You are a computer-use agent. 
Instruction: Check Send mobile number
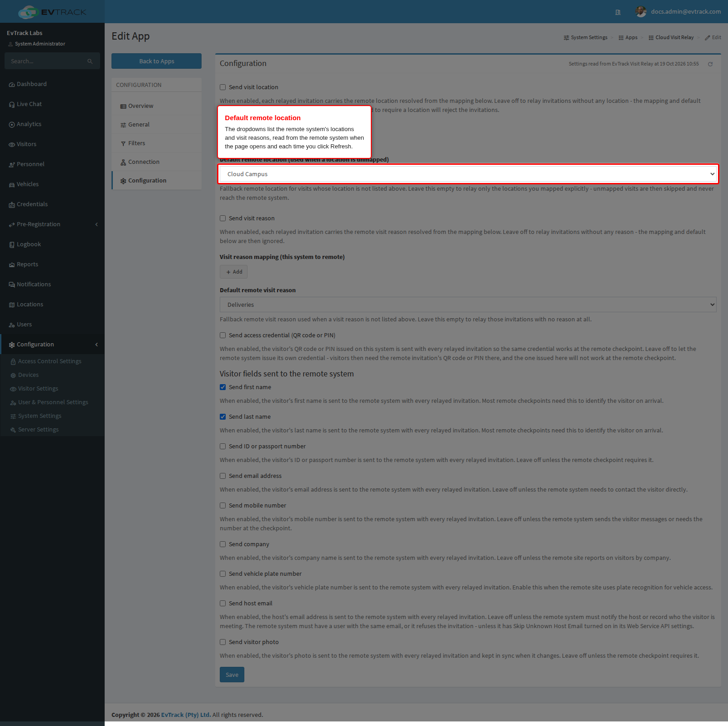point(223,506)
